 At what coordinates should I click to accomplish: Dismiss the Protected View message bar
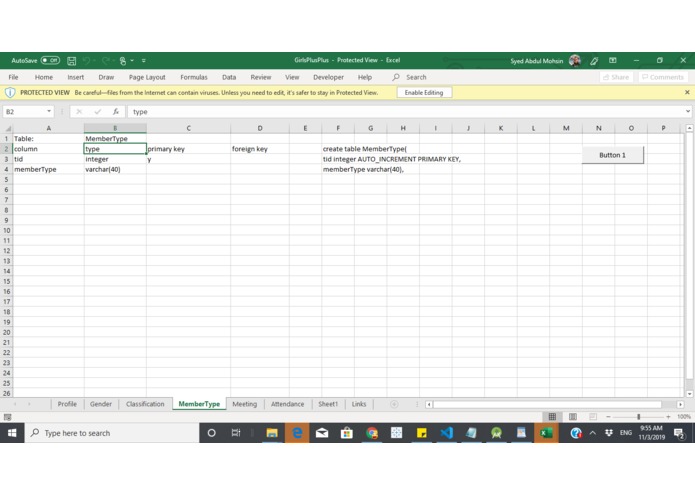pos(687,92)
